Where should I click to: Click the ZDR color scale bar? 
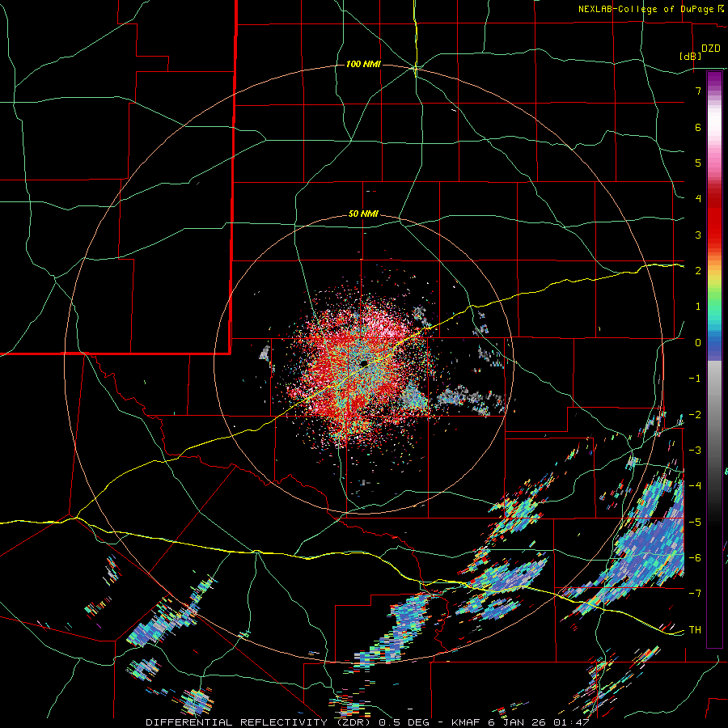tap(714, 359)
